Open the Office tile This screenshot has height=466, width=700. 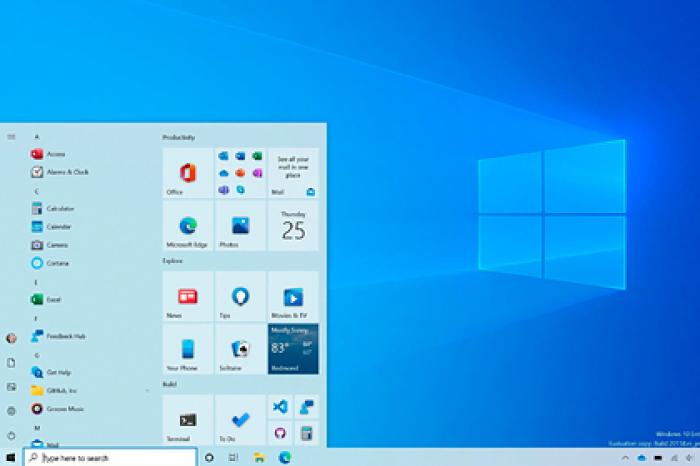coord(188,173)
